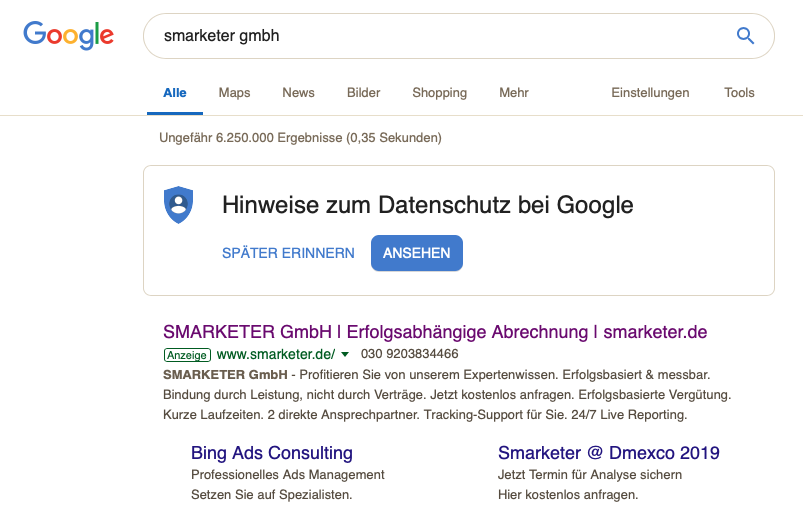Click the blue privacy shield icon
Screen dimensions: 803x522
coord(178,205)
